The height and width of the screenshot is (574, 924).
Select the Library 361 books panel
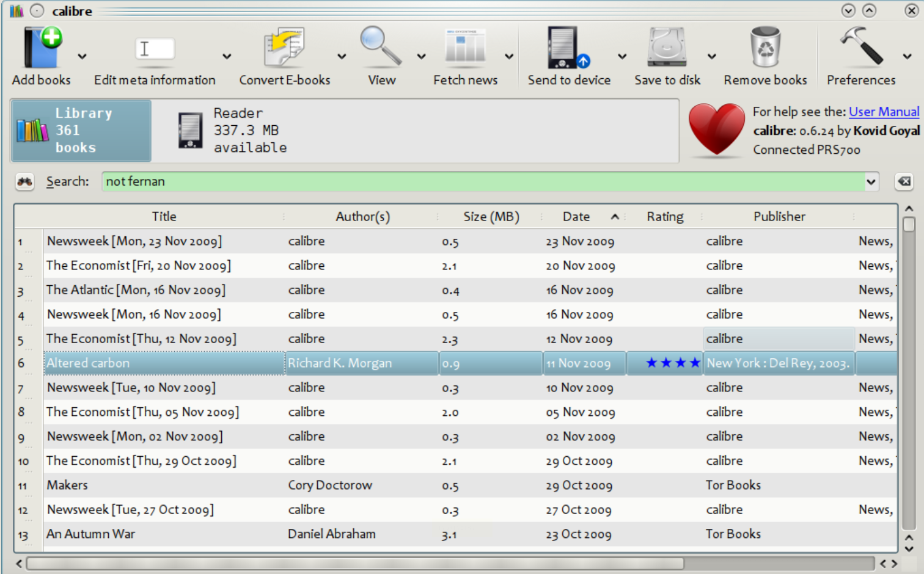pyautogui.click(x=81, y=131)
